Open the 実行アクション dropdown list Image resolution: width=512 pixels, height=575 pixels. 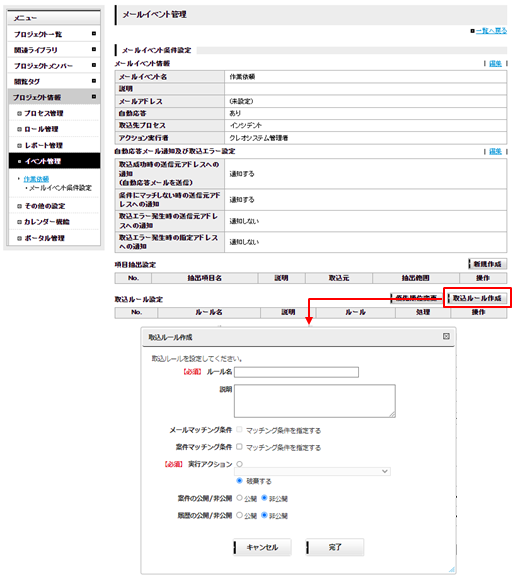point(312,471)
